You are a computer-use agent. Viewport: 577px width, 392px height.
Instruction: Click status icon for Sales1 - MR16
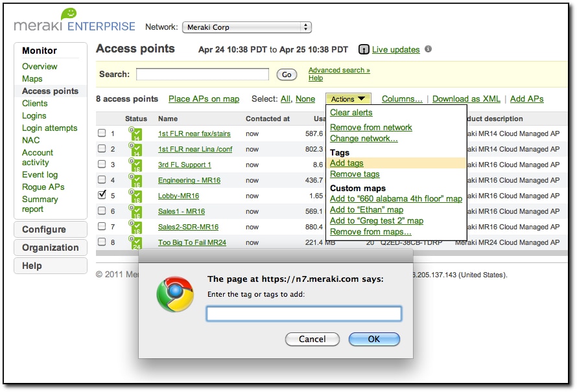click(135, 211)
